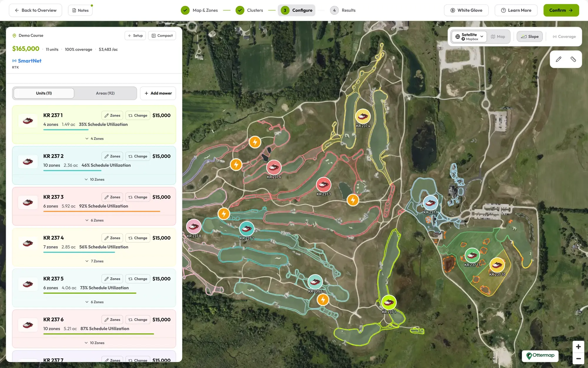Switch to Map basemap view
The width and height of the screenshot is (588, 368).
coord(498,37)
